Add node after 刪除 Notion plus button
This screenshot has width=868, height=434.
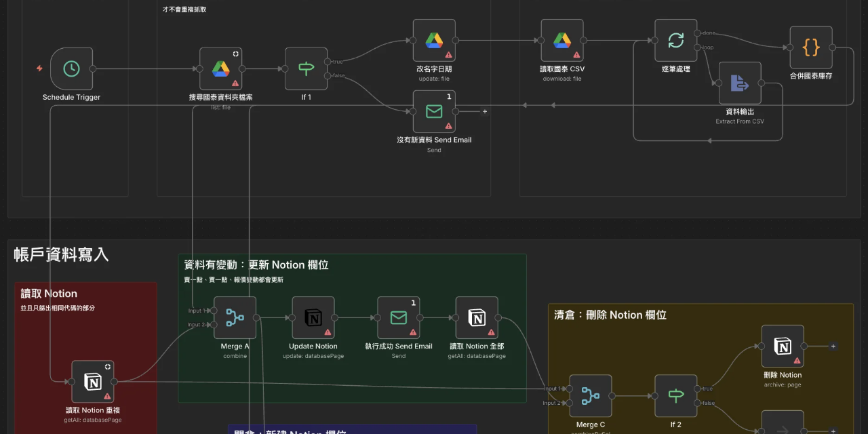[833, 346]
